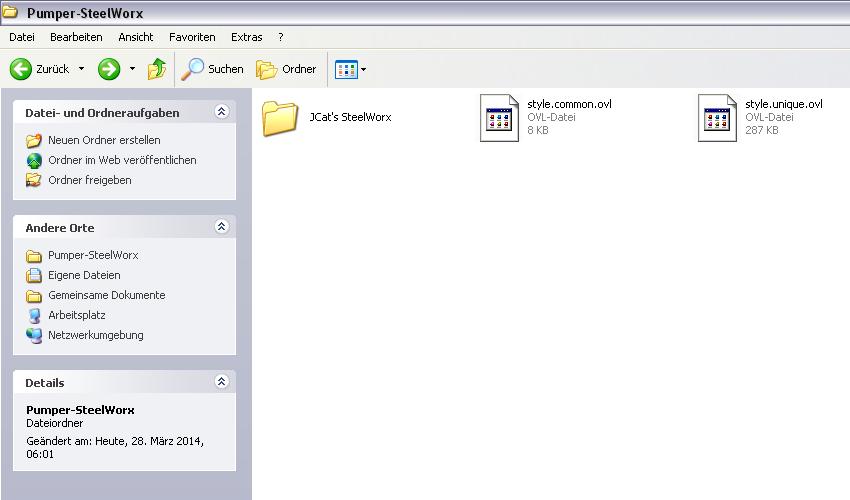Click the Eigene Dateien documents icon

[34, 275]
